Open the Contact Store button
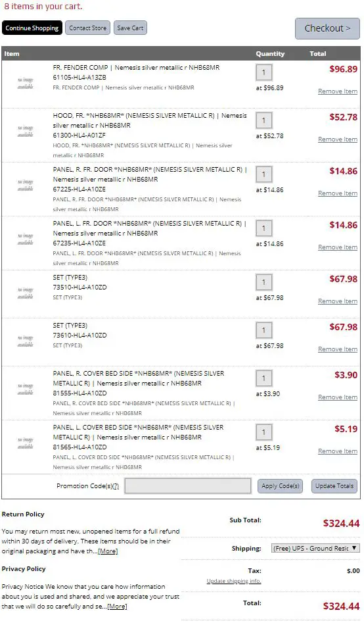Screen dimensions: 364x623 point(88,28)
